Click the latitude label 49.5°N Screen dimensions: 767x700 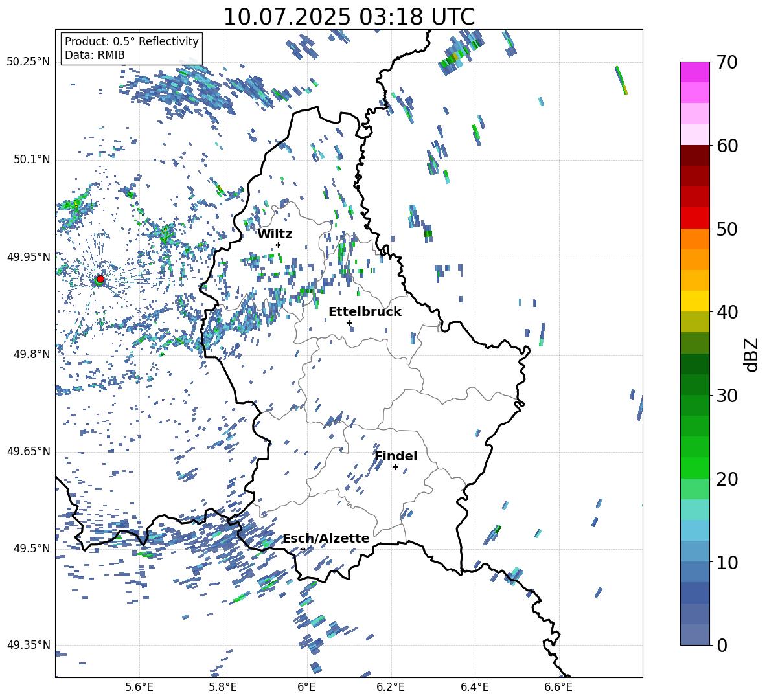click(32, 548)
